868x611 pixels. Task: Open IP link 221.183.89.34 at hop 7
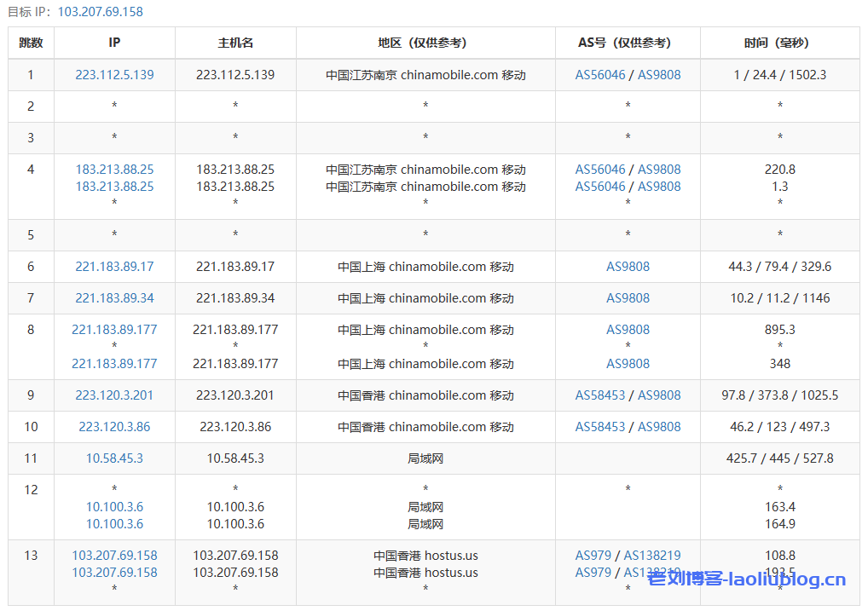click(x=114, y=297)
